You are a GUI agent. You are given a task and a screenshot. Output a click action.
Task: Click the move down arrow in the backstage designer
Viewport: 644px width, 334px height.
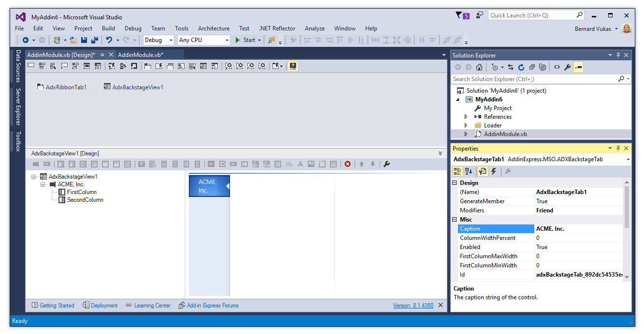tap(372, 164)
